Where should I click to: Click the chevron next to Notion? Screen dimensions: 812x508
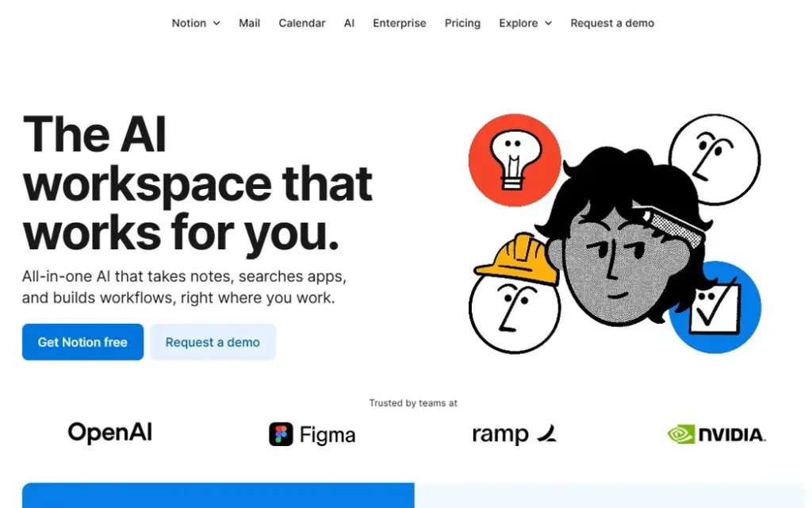pyautogui.click(x=216, y=24)
